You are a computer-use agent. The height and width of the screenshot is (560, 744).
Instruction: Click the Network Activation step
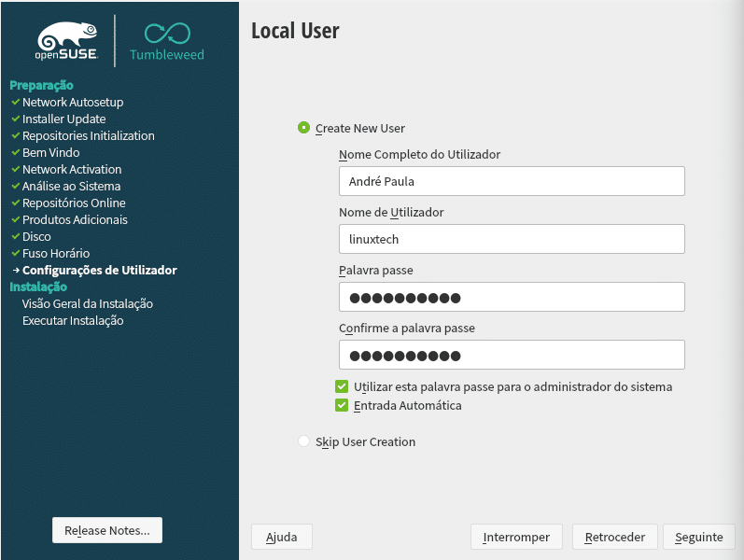tap(72, 169)
